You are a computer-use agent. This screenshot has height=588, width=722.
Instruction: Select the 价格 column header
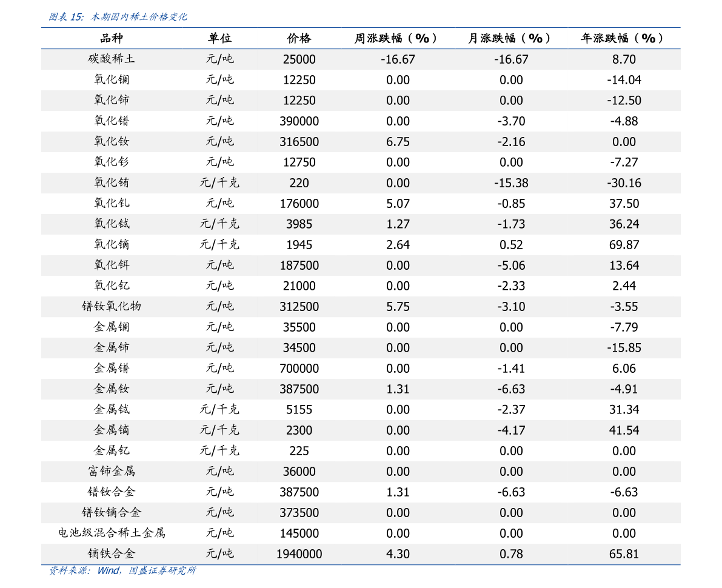click(x=299, y=38)
